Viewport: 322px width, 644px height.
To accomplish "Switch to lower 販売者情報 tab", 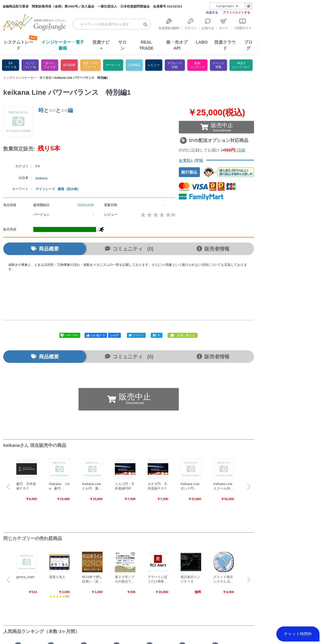I will pyautogui.click(x=213, y=357).
